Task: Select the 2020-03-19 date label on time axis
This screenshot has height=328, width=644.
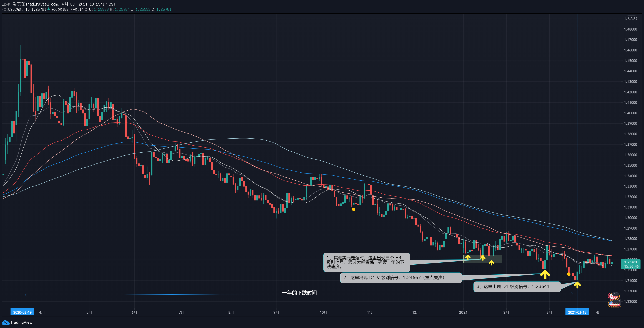Action: pyautogui.click(x=22, y=312)
